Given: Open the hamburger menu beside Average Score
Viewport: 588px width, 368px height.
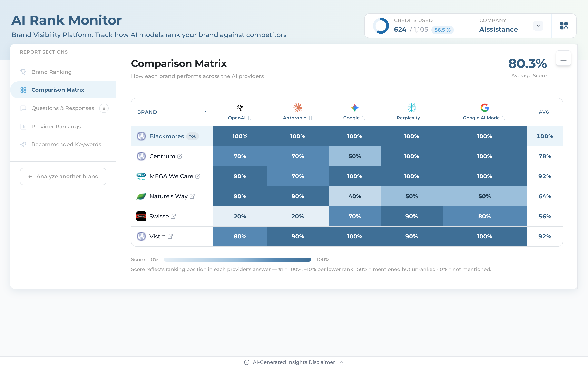Looking at the screenshot, I should coord(563,58).
